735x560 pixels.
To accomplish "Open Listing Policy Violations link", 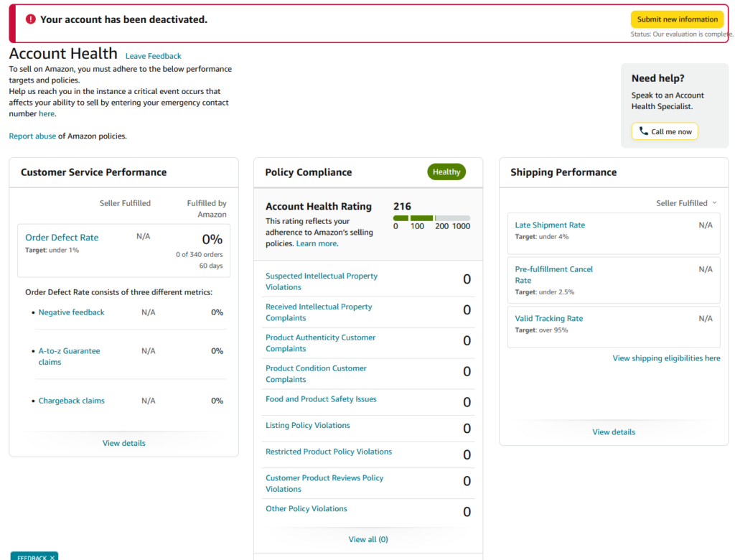I will point(307,426).
